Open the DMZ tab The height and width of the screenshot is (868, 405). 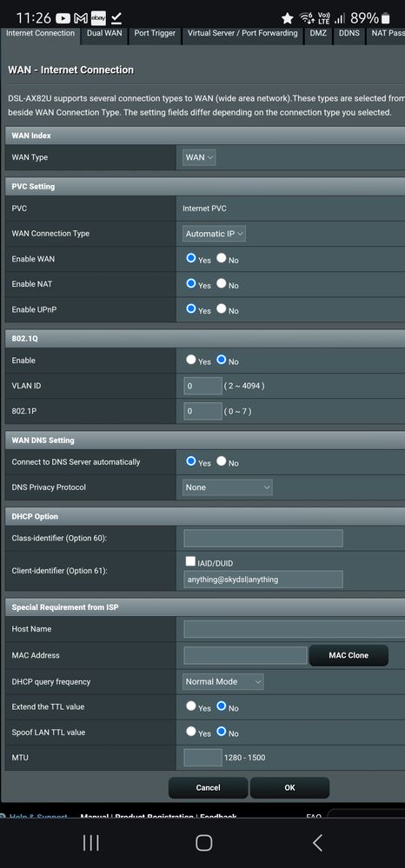[318, 34]
